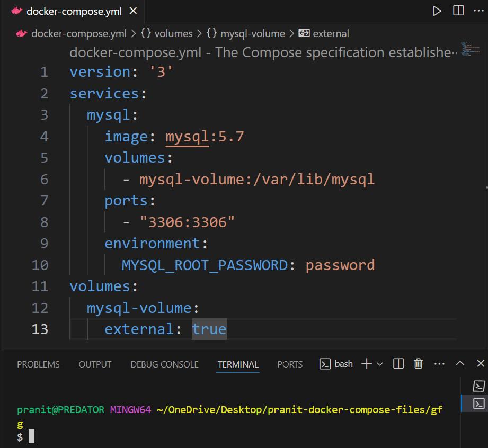Viewport: 488px width, 448px height.
Task: Open the DEBUG CONSOLE tab
Action: (164, 364)
